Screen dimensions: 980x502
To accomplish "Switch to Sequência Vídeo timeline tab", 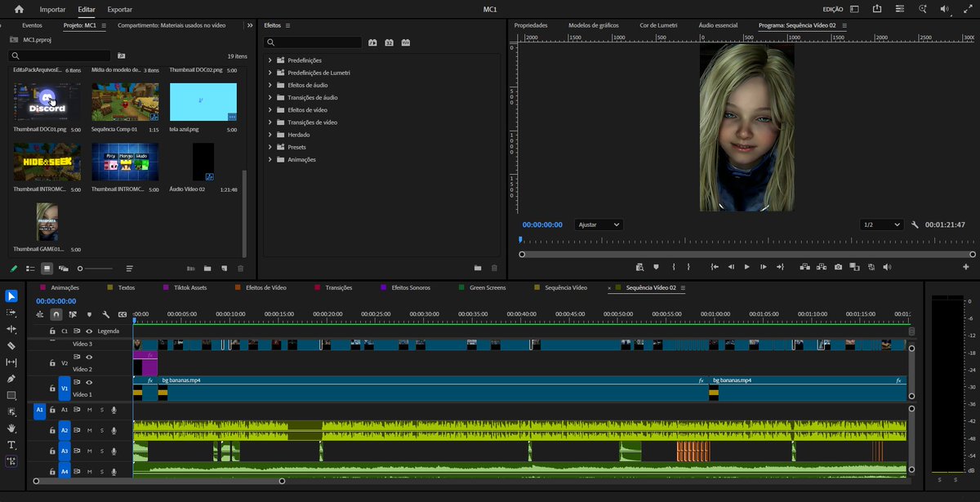I will coord(566,288).
